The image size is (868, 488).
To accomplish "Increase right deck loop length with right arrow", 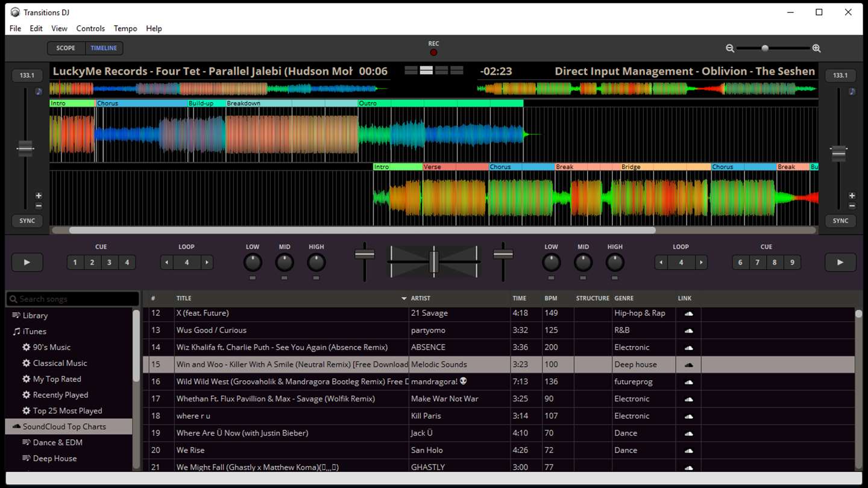I will (x=701, y=262).
